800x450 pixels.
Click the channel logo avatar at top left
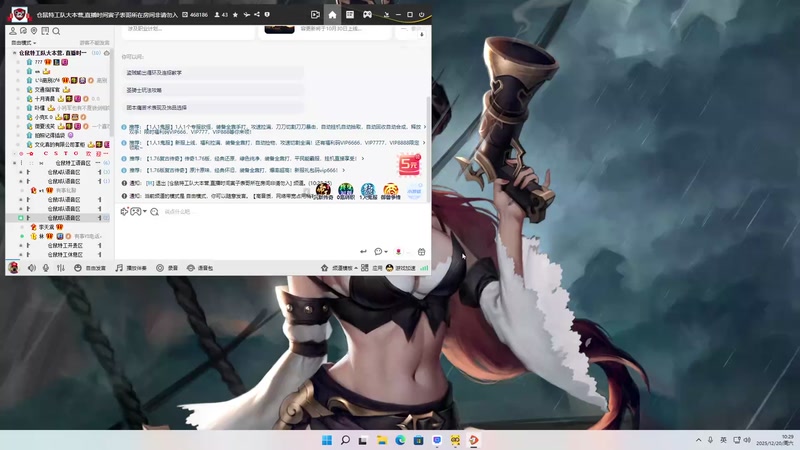pyautogui.click(x=19, y=14)
